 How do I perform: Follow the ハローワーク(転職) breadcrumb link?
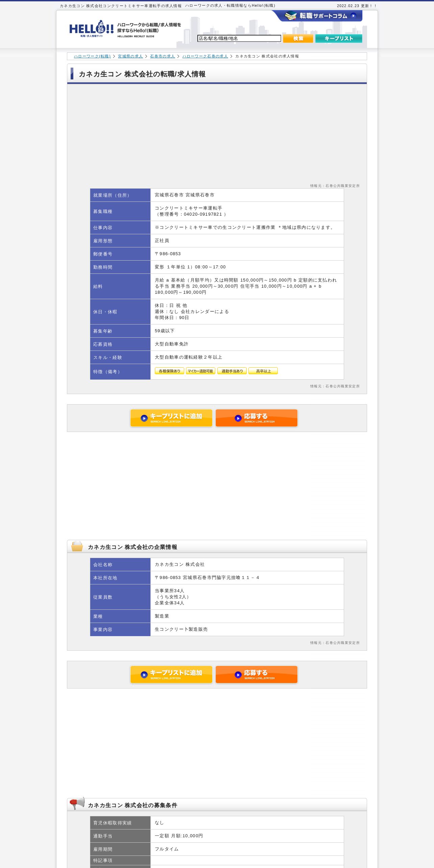[x=92, y=56]
